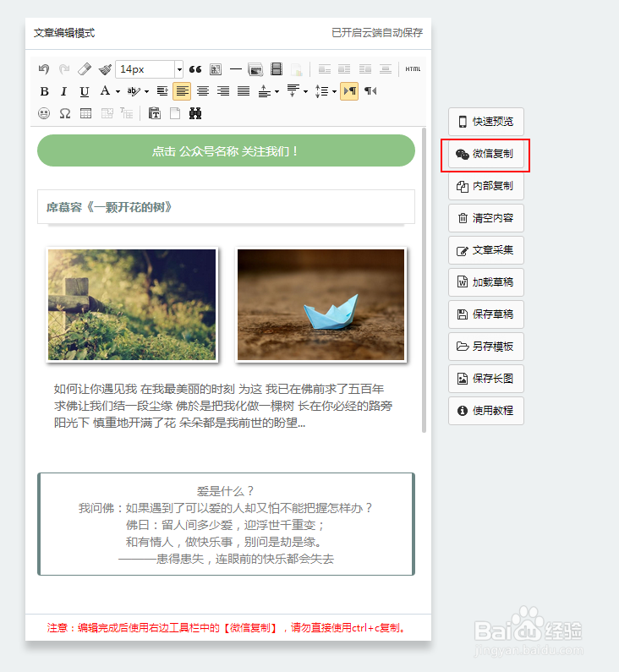The height and width of the screenshot is (672, 619).
Task: Click the line 阳光下 慎重地开满了花
Action: [179, 423]
